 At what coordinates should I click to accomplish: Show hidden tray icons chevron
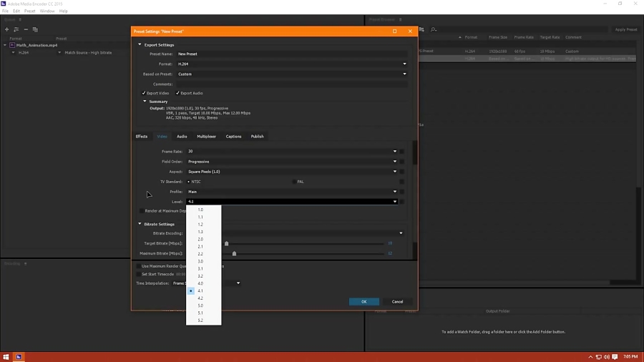pos(590,357)
